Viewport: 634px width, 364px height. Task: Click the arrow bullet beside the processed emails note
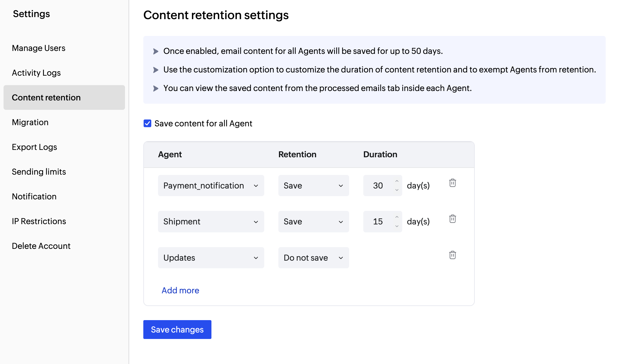156,88
